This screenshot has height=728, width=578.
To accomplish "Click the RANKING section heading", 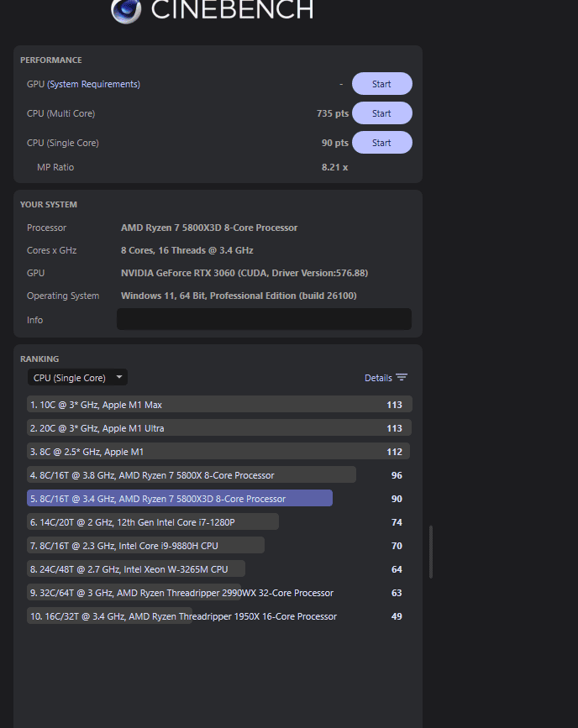I will (x=39, y=359).
